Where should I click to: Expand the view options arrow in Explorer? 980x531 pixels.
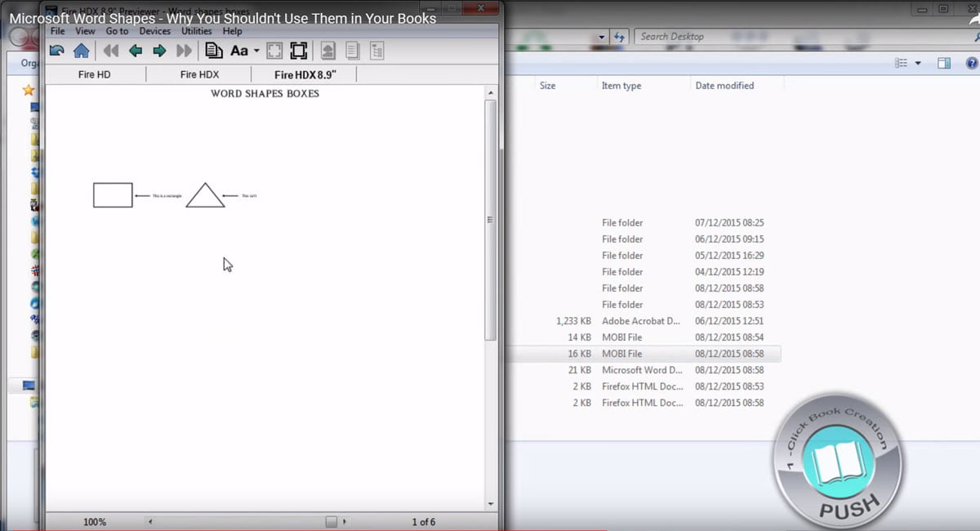(918, 63)
